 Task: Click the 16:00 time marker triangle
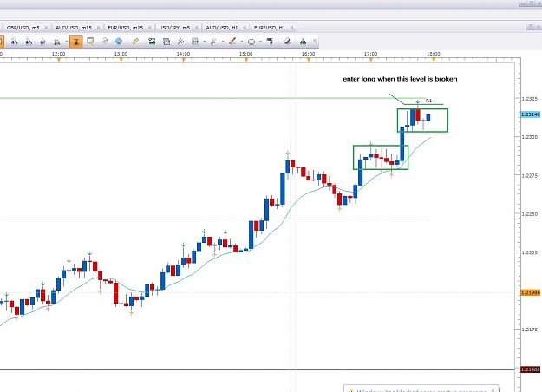click(309, 60)
